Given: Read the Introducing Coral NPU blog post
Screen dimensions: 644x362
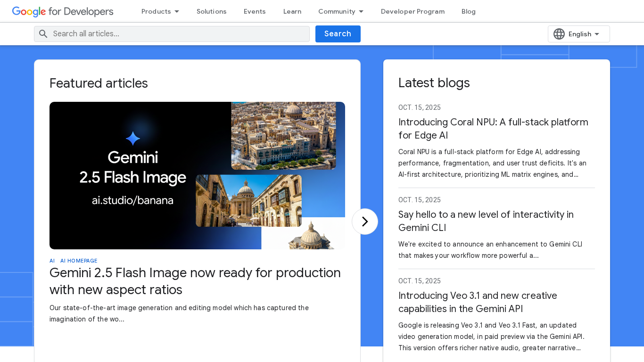Looking at the screenshot, I should tap(493, 129).
